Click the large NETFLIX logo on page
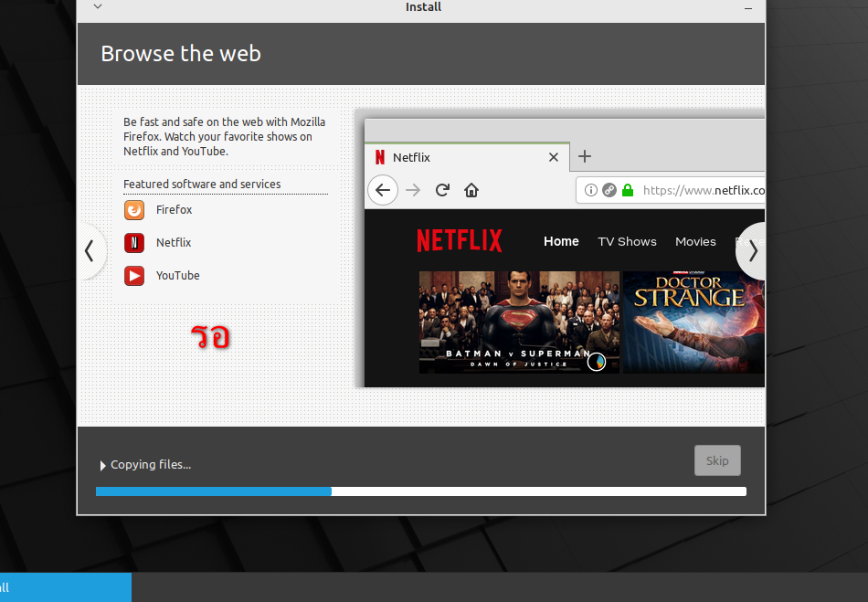Viewport: 868px width, 602px height. coord(460,240)
